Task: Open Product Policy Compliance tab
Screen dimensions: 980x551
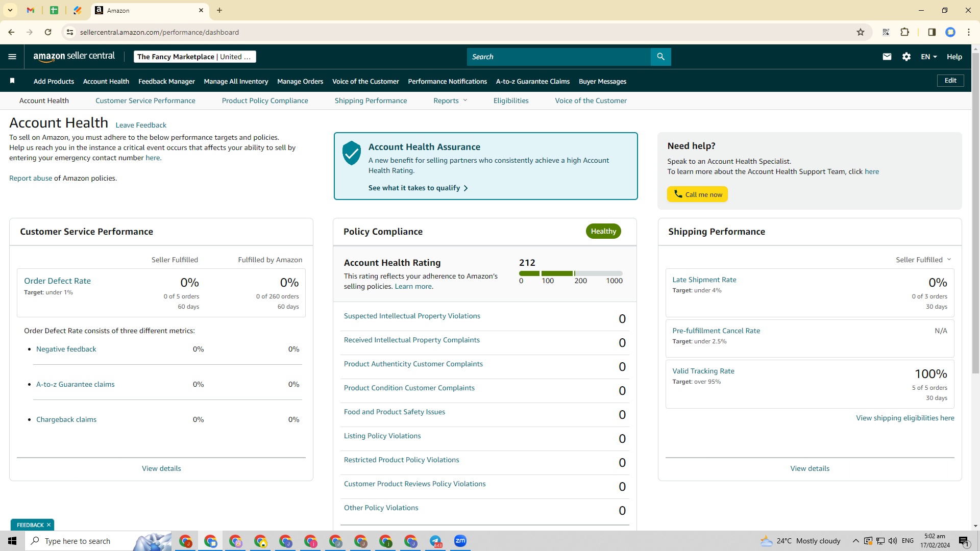Action: click(x=265, y=101)
